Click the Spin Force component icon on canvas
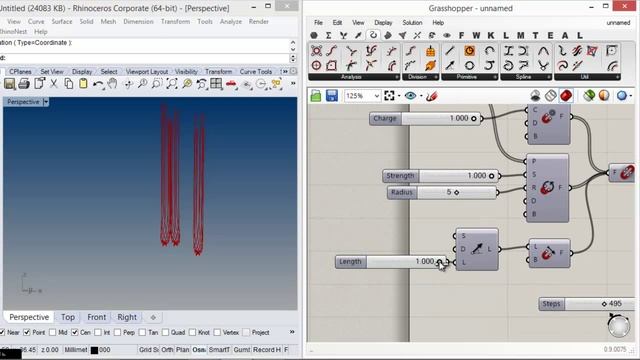This screenshot has height=360, width=640. 547,188
